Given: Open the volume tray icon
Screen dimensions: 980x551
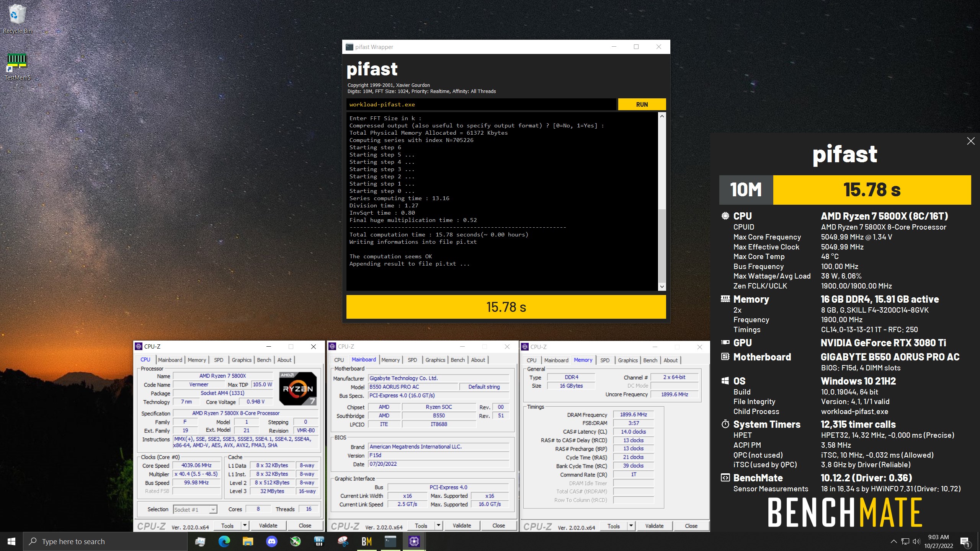Looking at the screenshot, I should click(916, 541).
